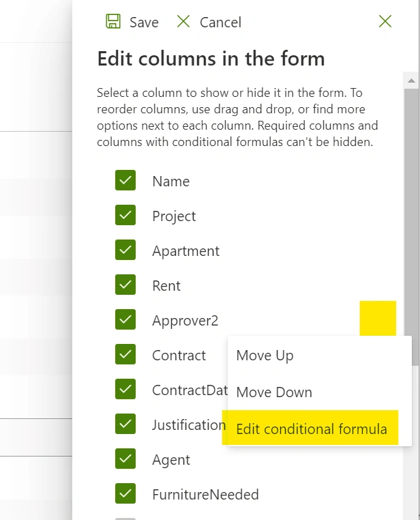The image size is (420, 520).
Task: Toggle the Justification column checkbox
Action: 125,424
